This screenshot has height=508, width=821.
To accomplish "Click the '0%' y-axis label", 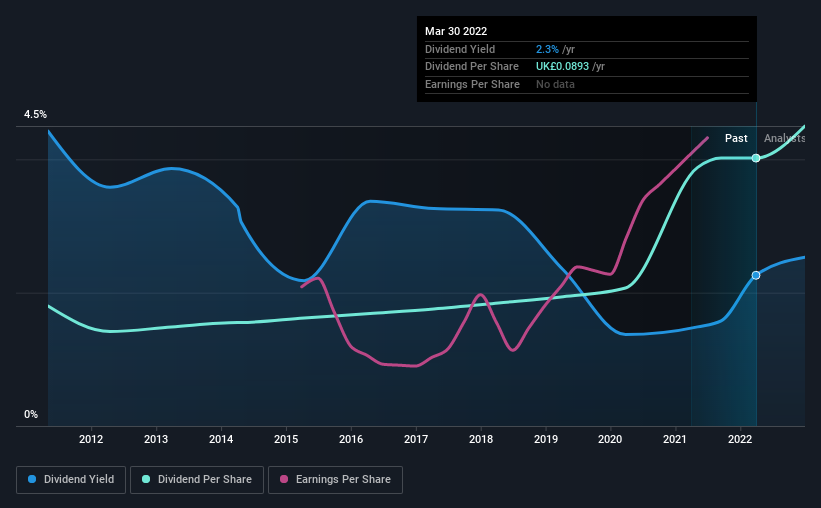I will [31, 414].
